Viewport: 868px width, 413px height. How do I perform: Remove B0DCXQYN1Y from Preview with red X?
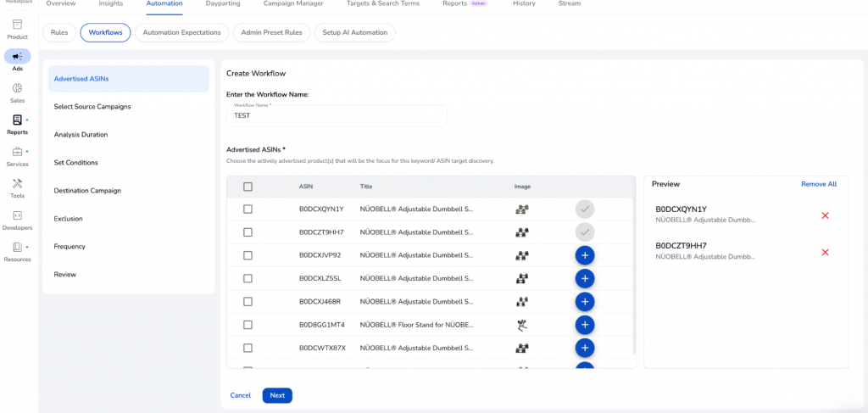click(x=825, y=215)
